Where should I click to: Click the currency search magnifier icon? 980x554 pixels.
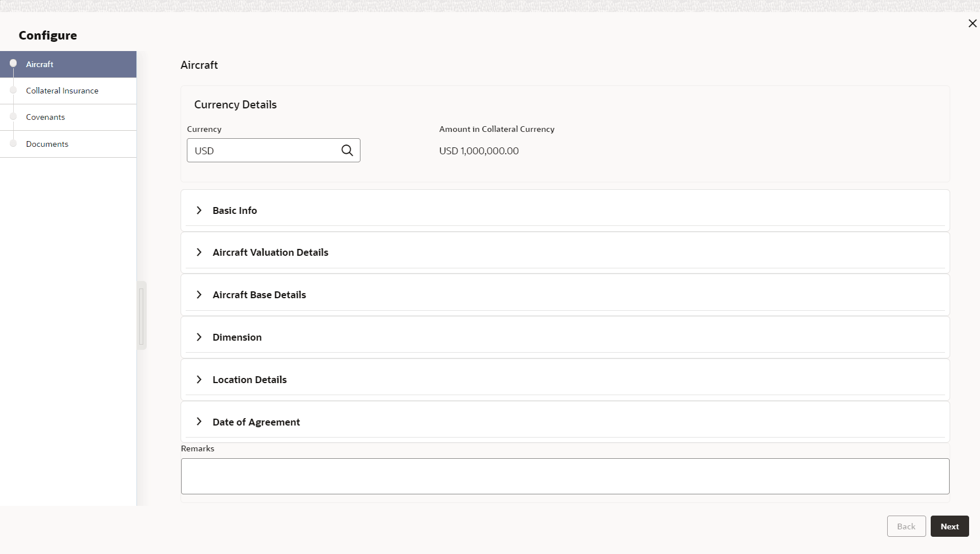tap(347, 150)
